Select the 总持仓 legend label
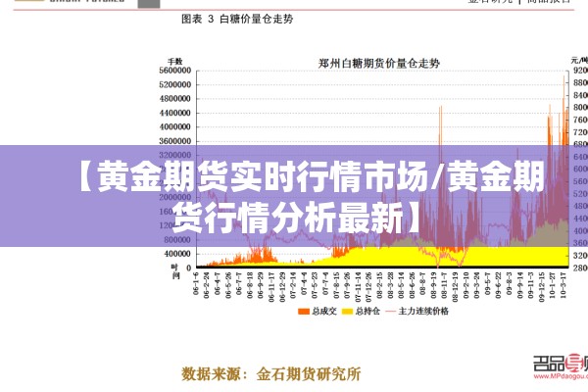This screenshot has height=392, width=588. coord(367,311)
